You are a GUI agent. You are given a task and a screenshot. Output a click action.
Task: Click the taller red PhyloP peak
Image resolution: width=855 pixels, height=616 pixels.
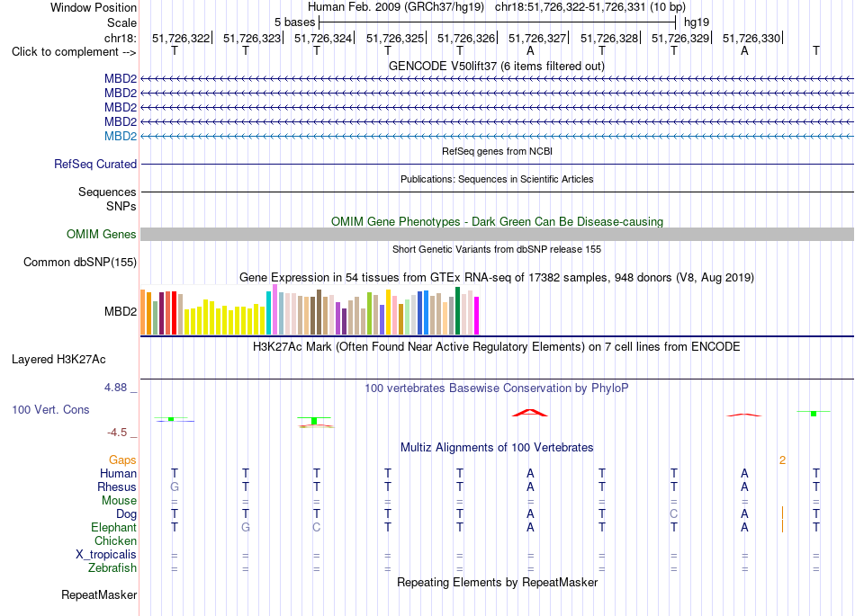pos(530,413)
